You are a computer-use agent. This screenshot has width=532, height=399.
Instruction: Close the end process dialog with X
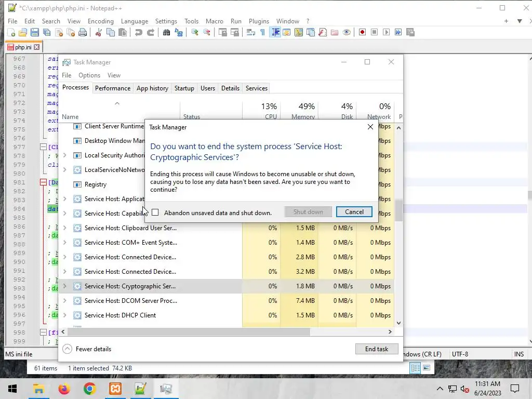coord(370,127)
